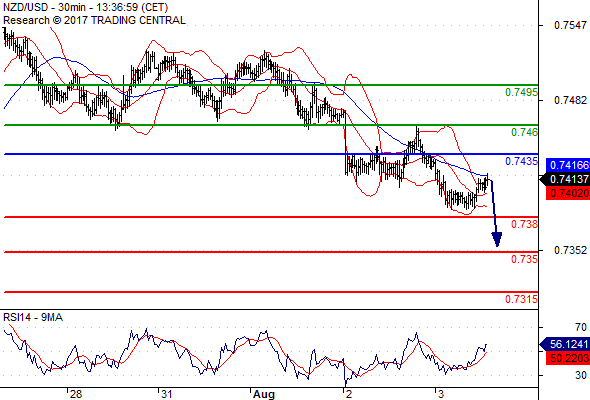590x400 pixels.
Task: Click the blue downward forecast arrow head
Action: [x=497, y=240]
